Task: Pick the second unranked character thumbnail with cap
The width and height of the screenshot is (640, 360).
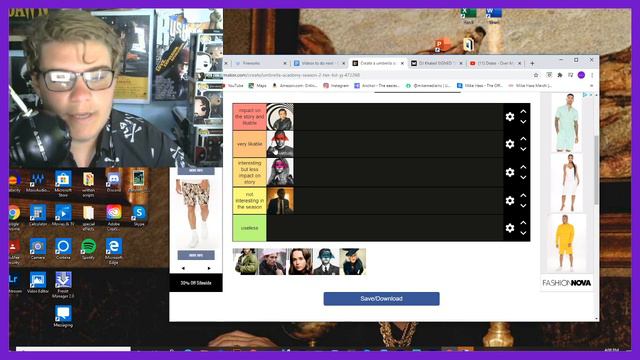Action: point(273,262)
